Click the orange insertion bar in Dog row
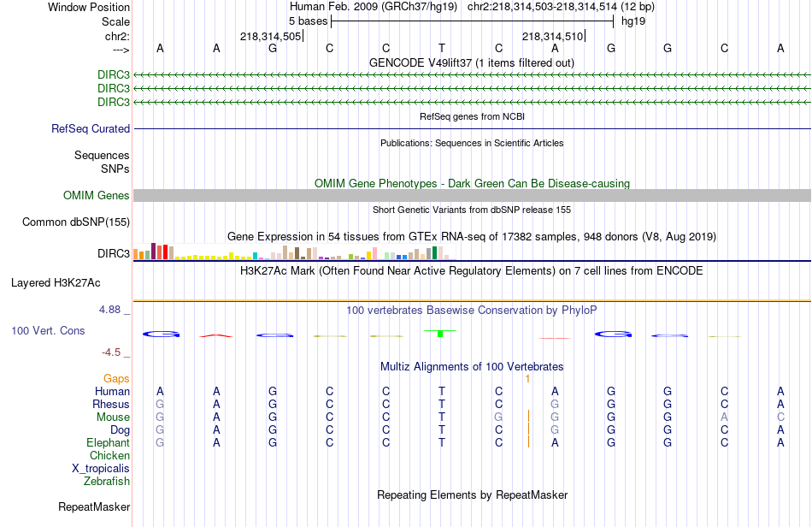812x527 pixels. pos(528,429)
